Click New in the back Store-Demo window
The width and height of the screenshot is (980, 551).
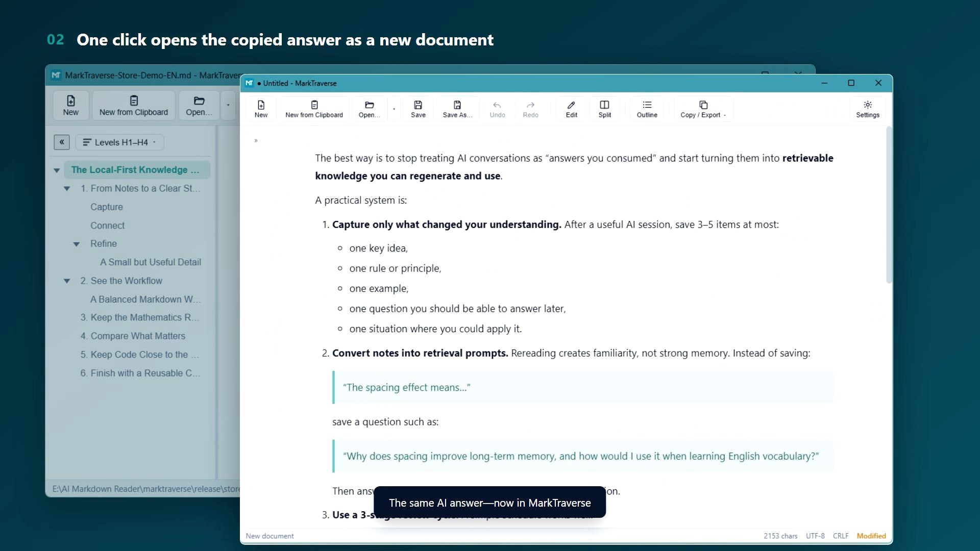71,106
